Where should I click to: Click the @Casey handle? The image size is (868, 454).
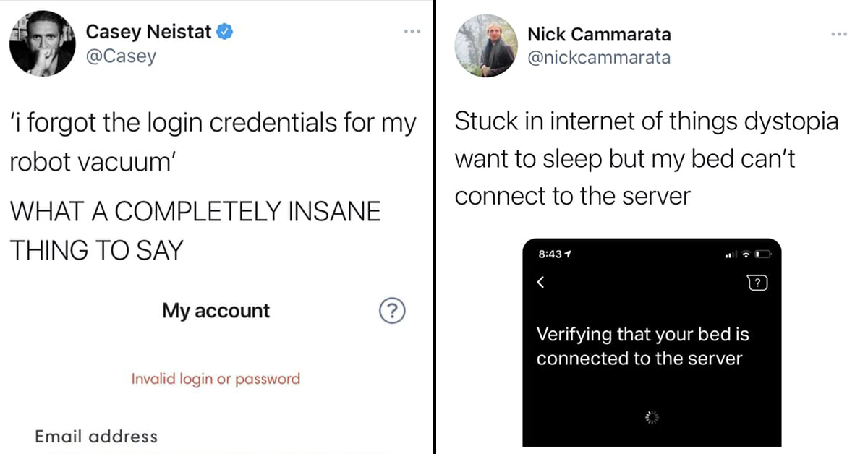[121, 56]
